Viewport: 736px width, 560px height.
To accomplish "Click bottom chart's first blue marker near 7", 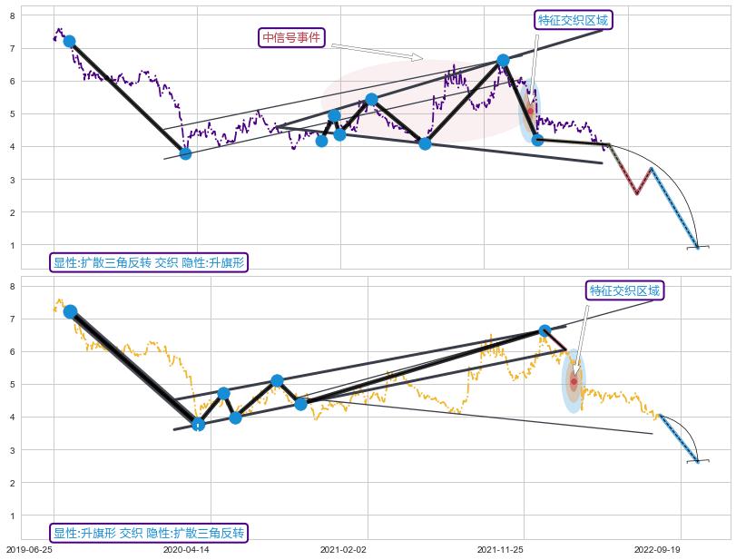I will (x=70, y=311).
